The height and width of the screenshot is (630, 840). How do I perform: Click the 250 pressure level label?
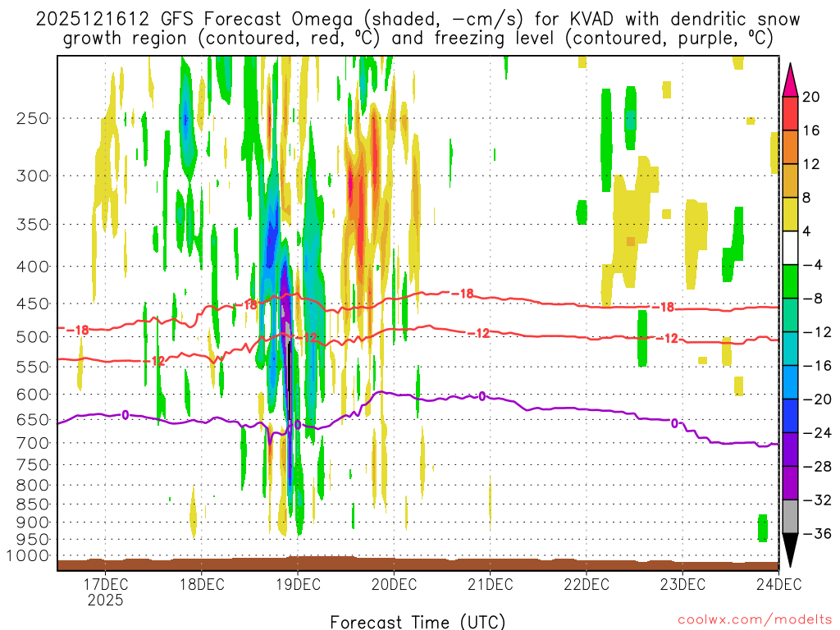(x=33, y=118)
